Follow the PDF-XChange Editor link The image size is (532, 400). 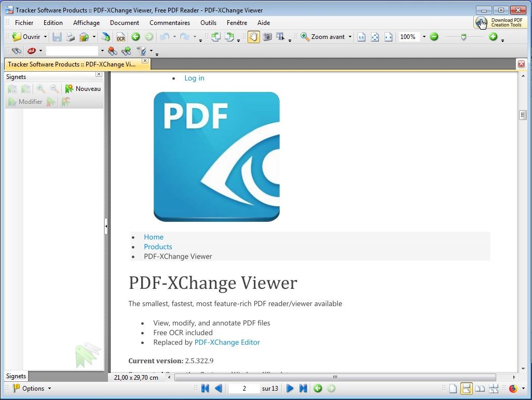(x=227, y=342)
